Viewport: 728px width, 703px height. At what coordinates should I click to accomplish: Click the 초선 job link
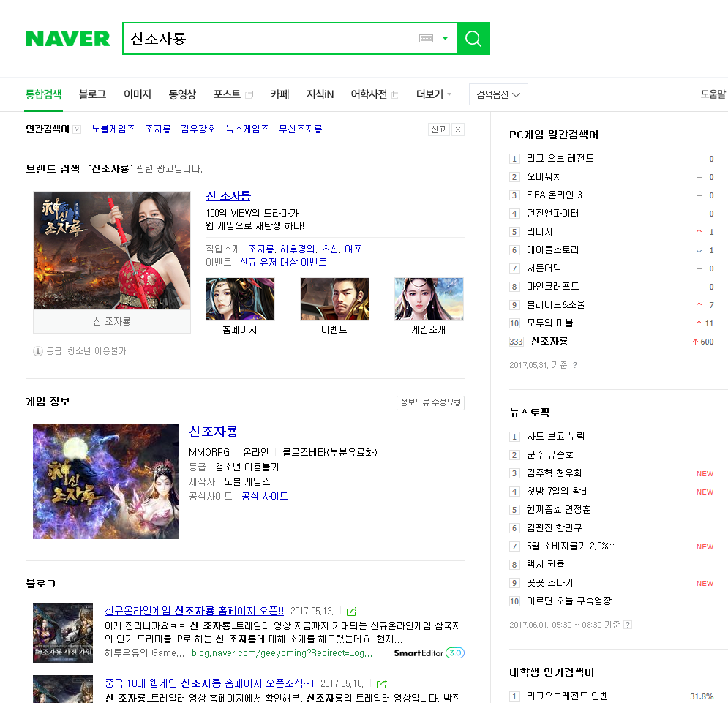[330, 249]
